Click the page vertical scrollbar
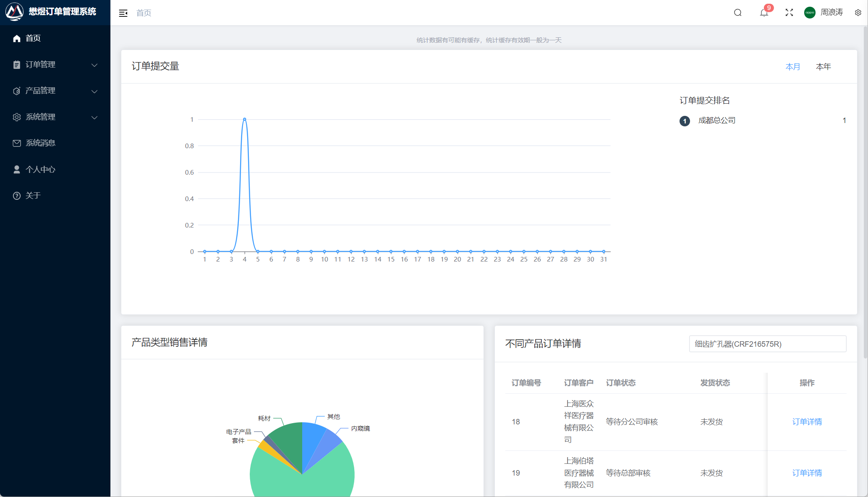Viewport: 868px width, 497px height. pos(865,193)
